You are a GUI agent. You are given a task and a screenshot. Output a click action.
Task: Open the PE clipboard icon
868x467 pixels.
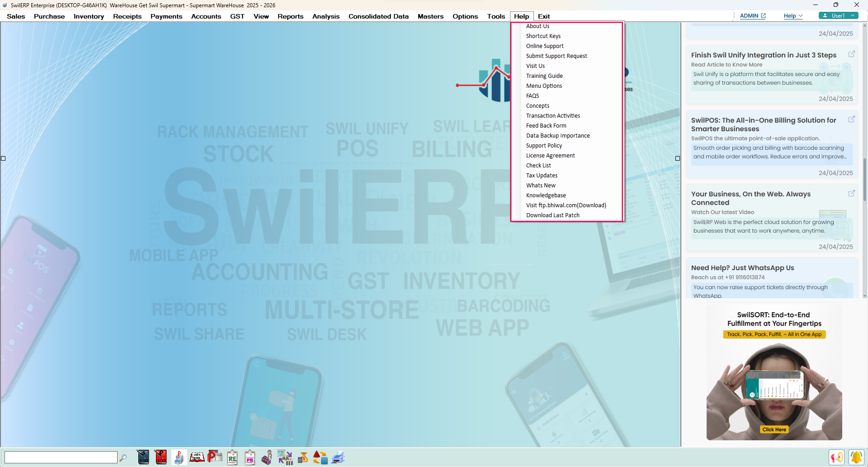click(x=250, y=457)
